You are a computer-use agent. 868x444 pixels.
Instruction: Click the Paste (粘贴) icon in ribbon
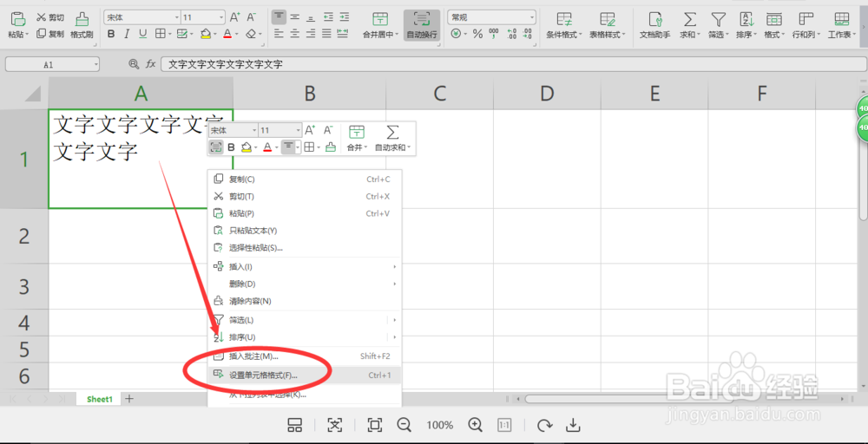click(18, 20)
